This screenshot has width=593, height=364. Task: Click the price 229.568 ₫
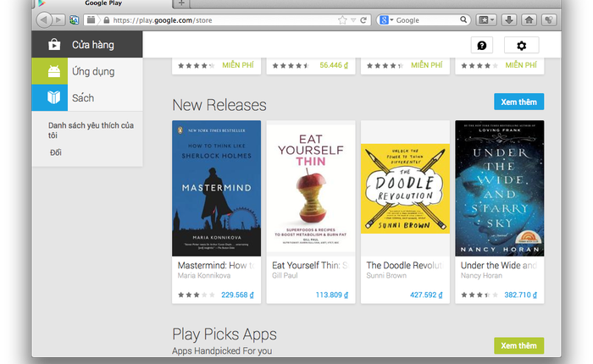coord(237,295)
